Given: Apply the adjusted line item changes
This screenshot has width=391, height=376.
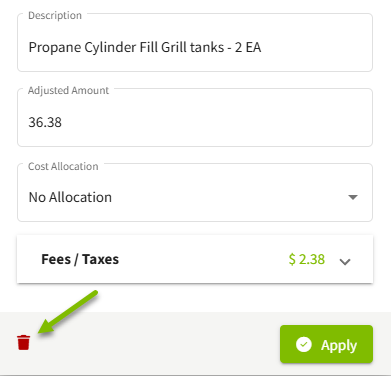Looking at the screenshot, I should point(326,344).
